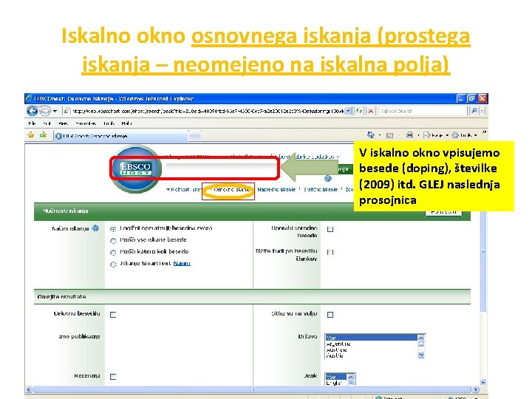Select the Poišči katero koli besedo radio button
The height and width of the screenshot is (399, 532).
[113, 253]
